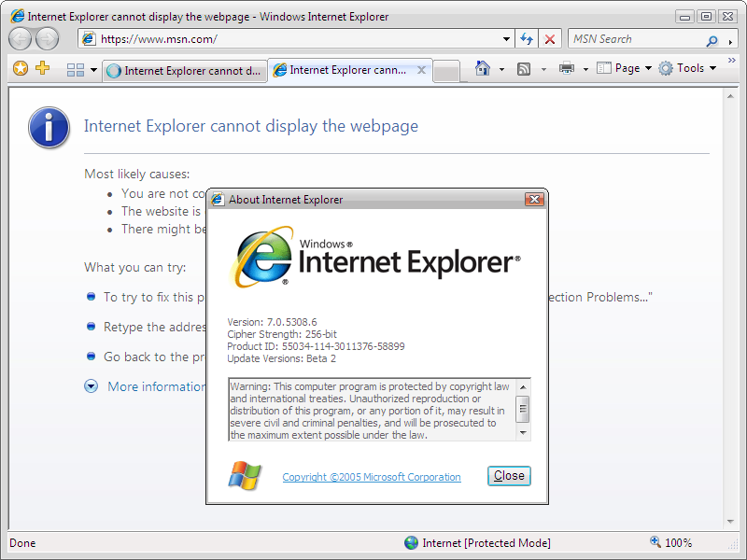This screenshot has width=747, height=560.
Task: Open the Page menu
Action: point(624,68)
